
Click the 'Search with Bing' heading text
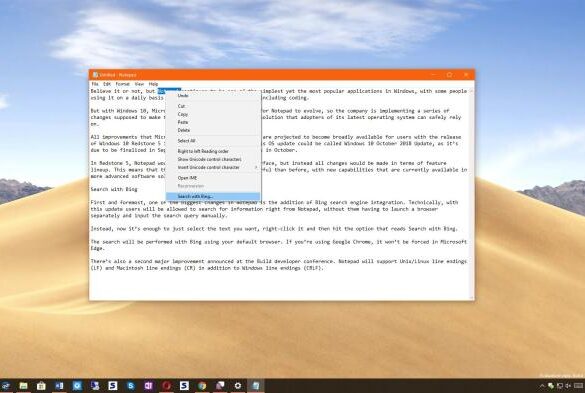pyautogui.click(x=114, y=189)
